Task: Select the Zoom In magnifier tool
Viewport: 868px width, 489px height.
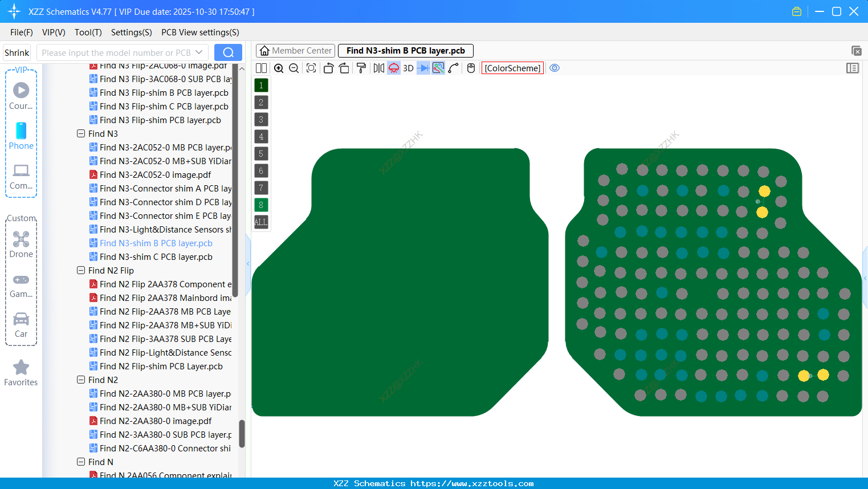Action: click(279, 68)
